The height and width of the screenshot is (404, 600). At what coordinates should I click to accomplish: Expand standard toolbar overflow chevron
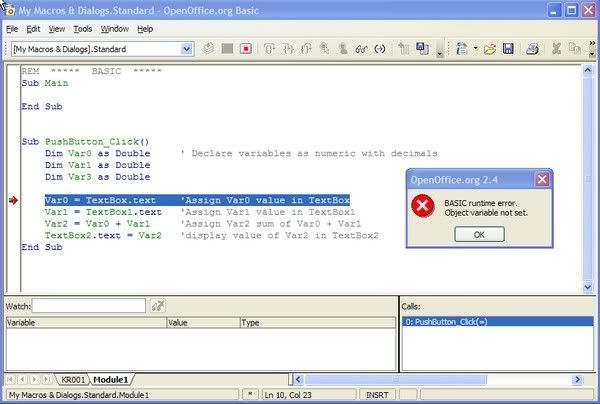(x=592, y=43)
